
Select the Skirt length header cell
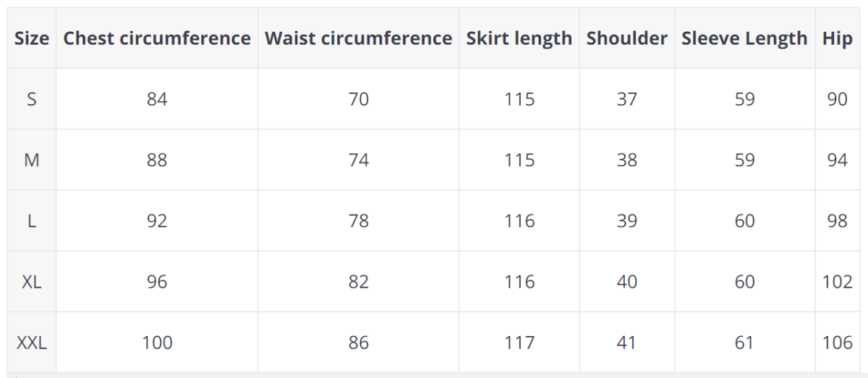click(x=519, y=38)
